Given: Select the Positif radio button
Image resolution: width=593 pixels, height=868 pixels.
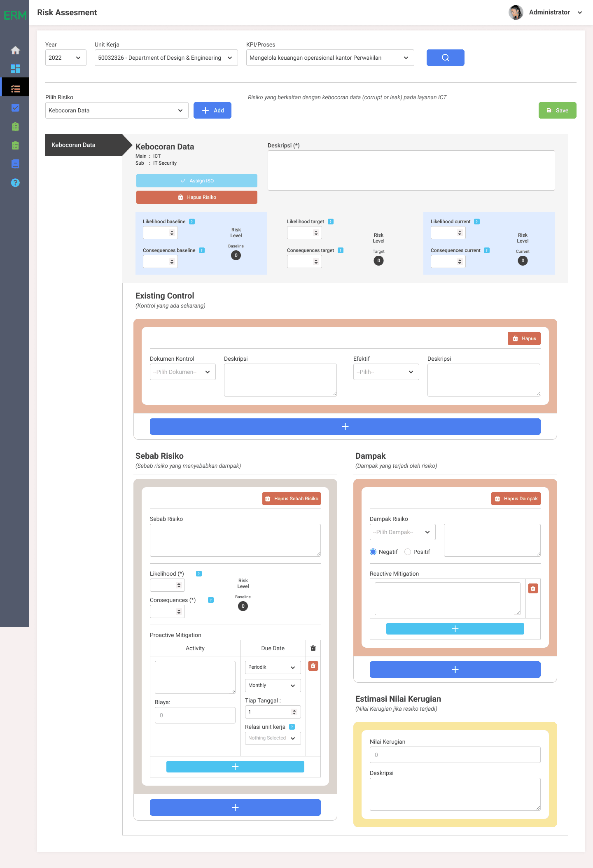Looking at the screenshot, I should tap(408, 552).
